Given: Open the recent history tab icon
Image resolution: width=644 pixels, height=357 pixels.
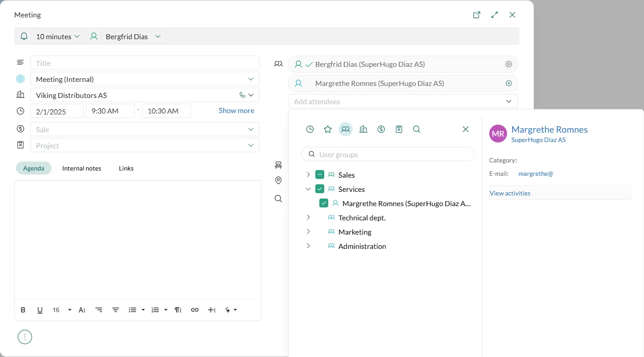Looking at the screenshot, I should [310, 129].
